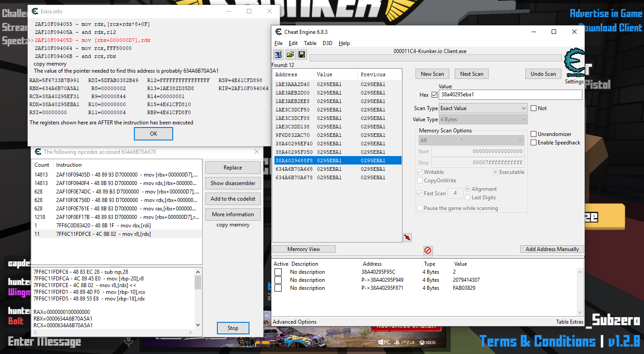The width and height of the screenshot is (644, 354).
Task: Click the open process icon
Action: point(278,54)
